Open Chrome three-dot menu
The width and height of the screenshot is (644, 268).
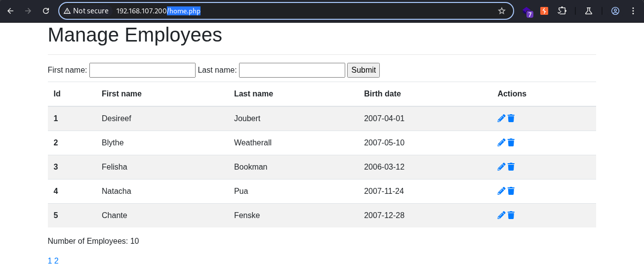(x=633, y=11)
